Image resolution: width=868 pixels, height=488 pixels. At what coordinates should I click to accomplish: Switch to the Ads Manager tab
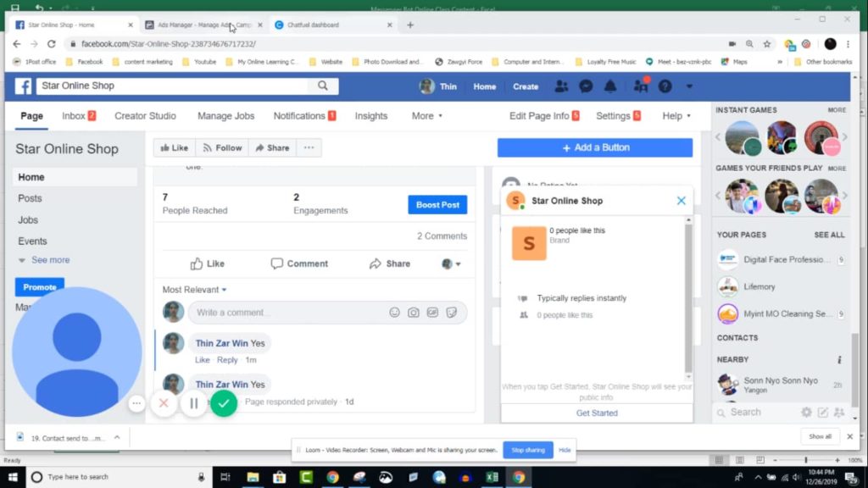(203, 25)
